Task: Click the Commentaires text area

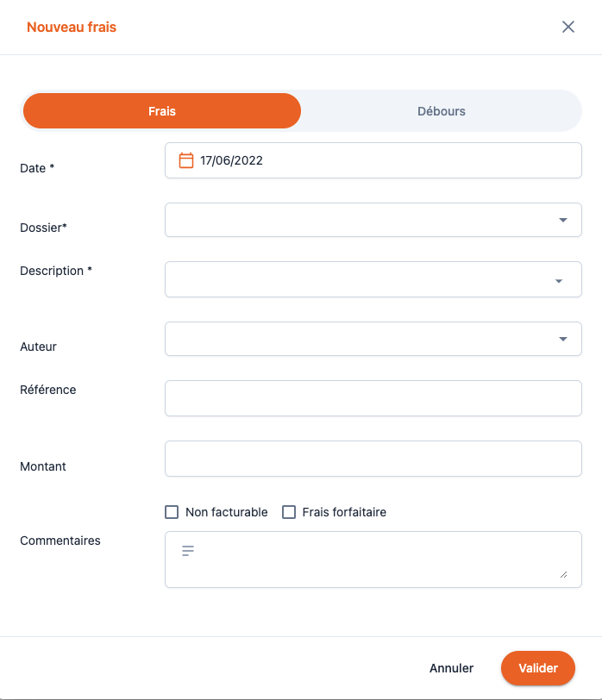Action: tap(379, 559)
